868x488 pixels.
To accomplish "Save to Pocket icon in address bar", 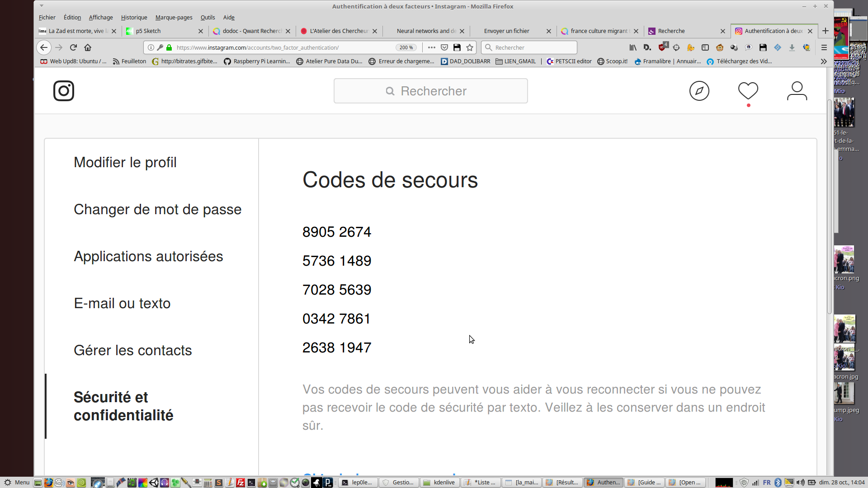I will pos(444,47).
